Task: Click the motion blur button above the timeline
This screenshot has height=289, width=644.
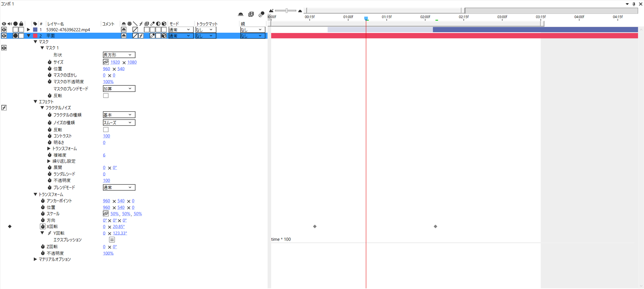Action: point(261,14)
